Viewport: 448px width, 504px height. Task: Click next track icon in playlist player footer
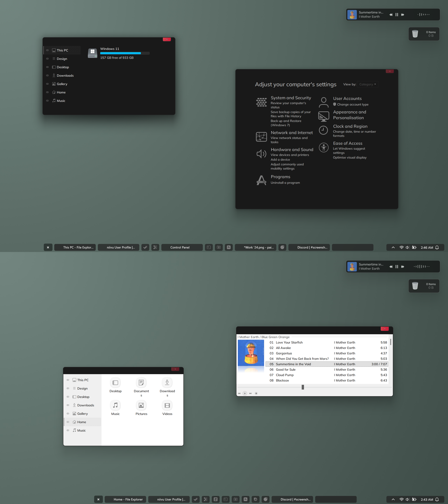tap(250, 393)
